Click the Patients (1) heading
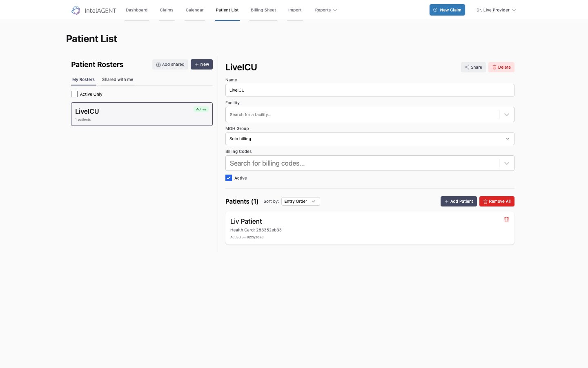The image size is (588, 368). pyautogui.click(x=242, y=201)
